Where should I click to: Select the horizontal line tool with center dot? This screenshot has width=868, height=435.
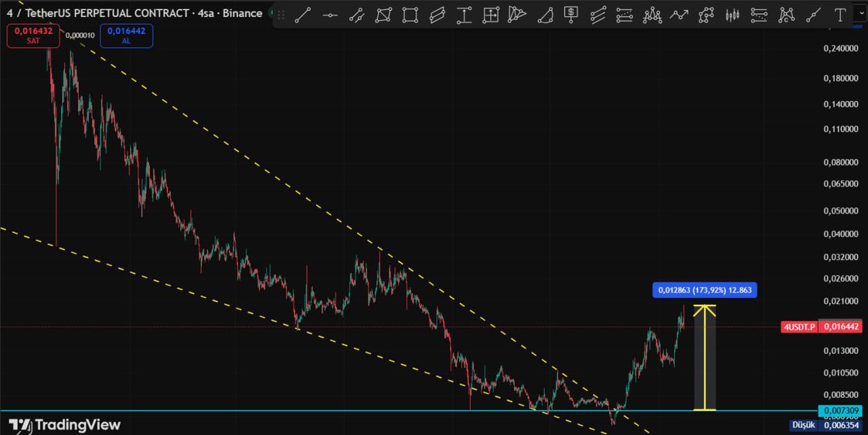point(330,14)
